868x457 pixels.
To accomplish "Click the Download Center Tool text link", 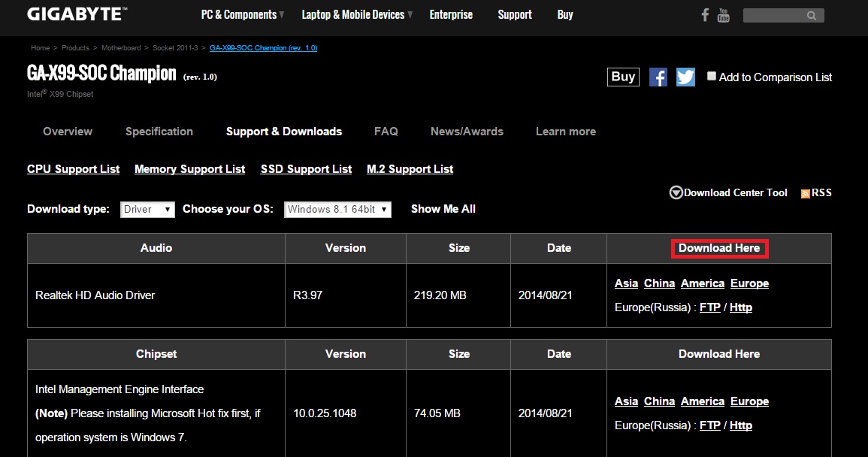I will (736, 192).
